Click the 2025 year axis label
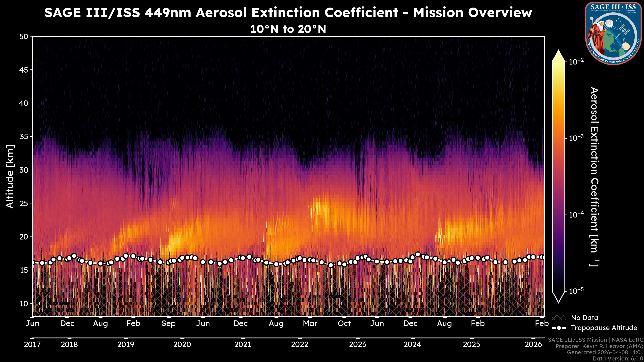Image resolution: width=644 pixels, height=362 pixels. [x=471, y=345]
